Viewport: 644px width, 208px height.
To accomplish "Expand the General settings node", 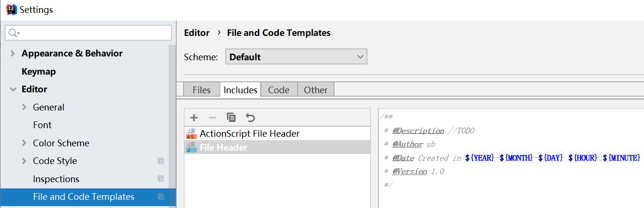I will click(x=24, y=108).
